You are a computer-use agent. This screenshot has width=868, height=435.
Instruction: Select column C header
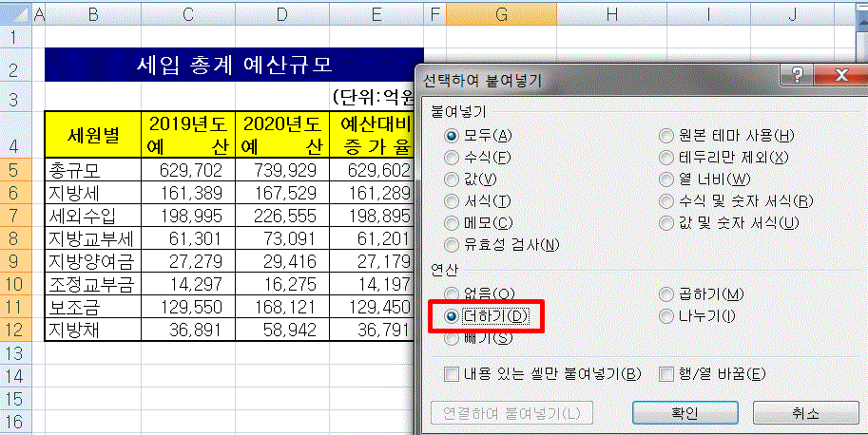click(x=188, y=14)
